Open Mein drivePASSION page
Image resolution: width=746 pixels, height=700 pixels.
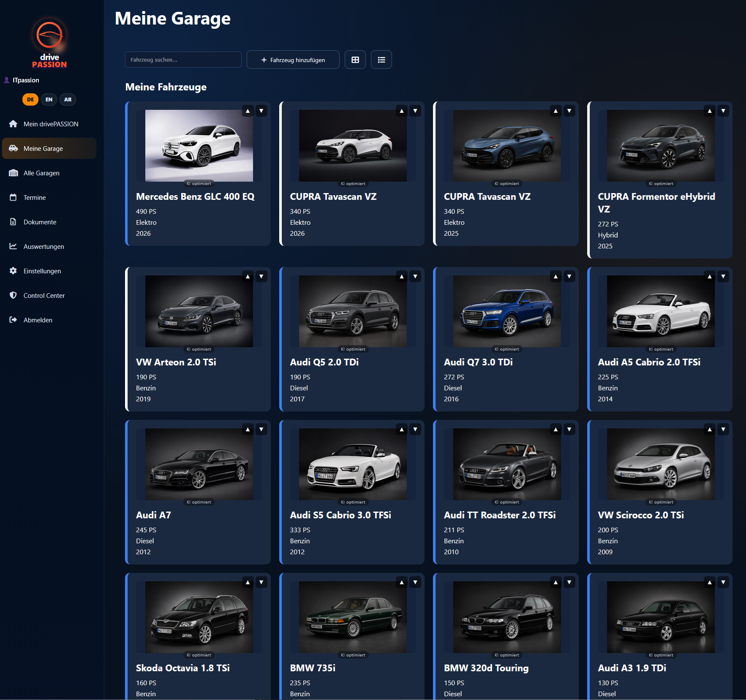(x=49, y=124)
